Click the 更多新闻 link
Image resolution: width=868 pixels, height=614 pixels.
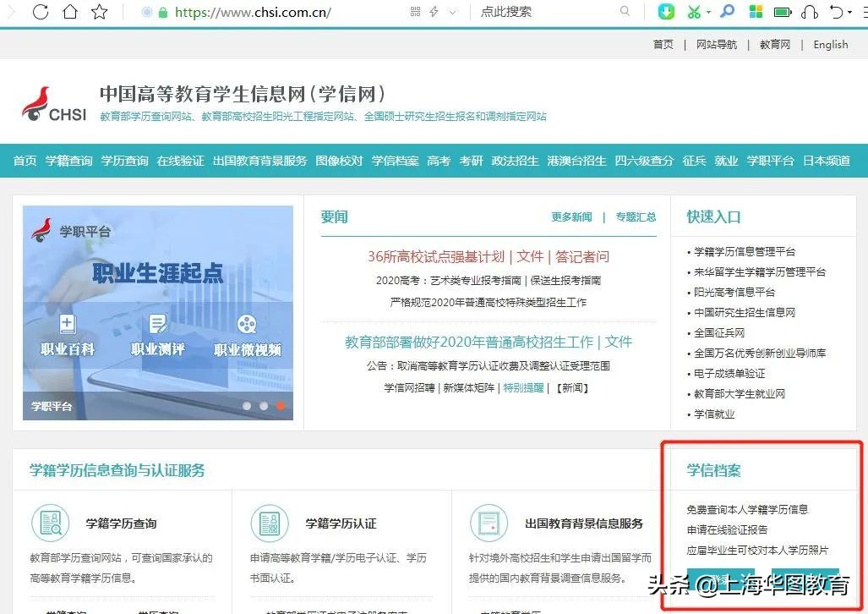coord(570,217)
